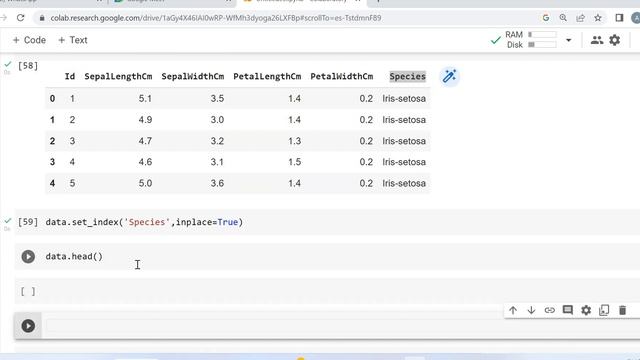Add a comment to the cell

568,310
